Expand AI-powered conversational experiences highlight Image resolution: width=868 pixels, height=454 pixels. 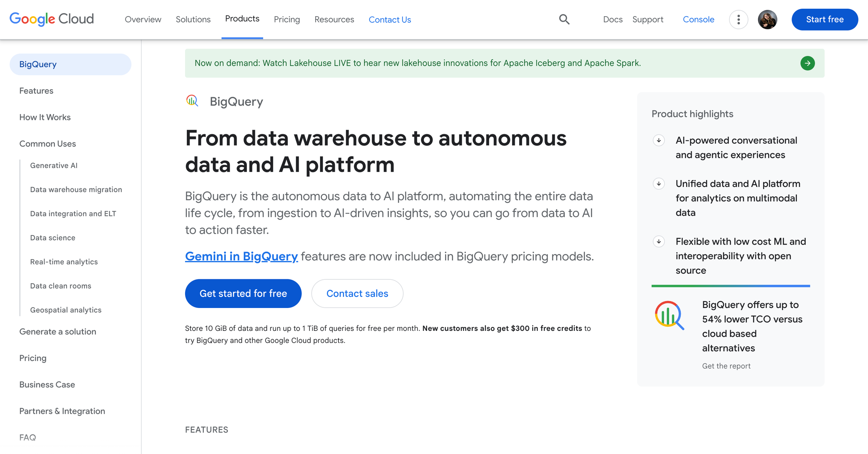pos(659,140)
